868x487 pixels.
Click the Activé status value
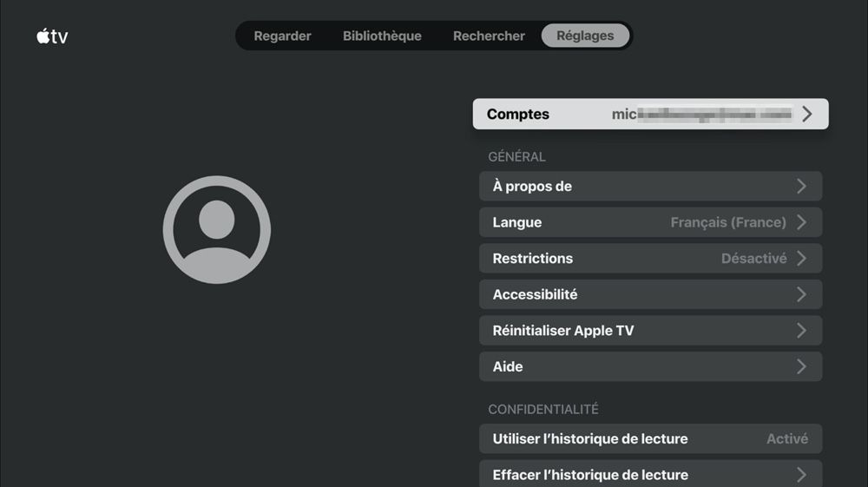[787, 439]
